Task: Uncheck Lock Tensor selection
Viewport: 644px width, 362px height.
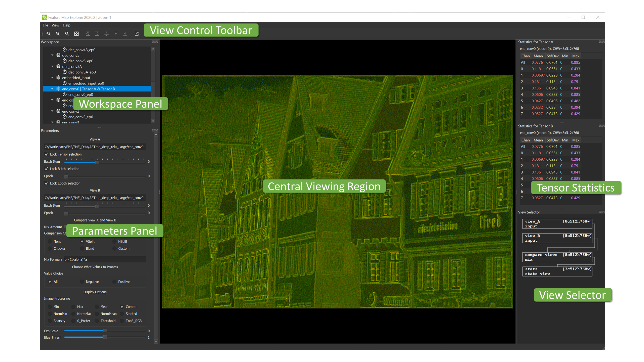Action: tap(46, 154)
